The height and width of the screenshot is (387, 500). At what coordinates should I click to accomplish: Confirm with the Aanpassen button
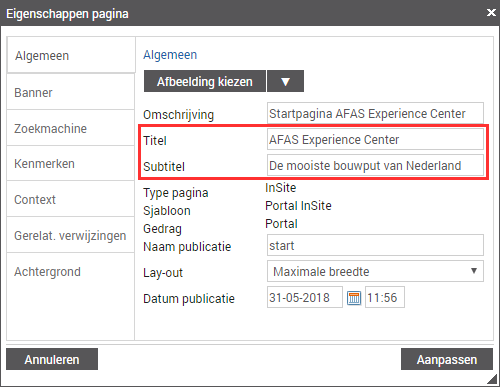click(447, 359)
